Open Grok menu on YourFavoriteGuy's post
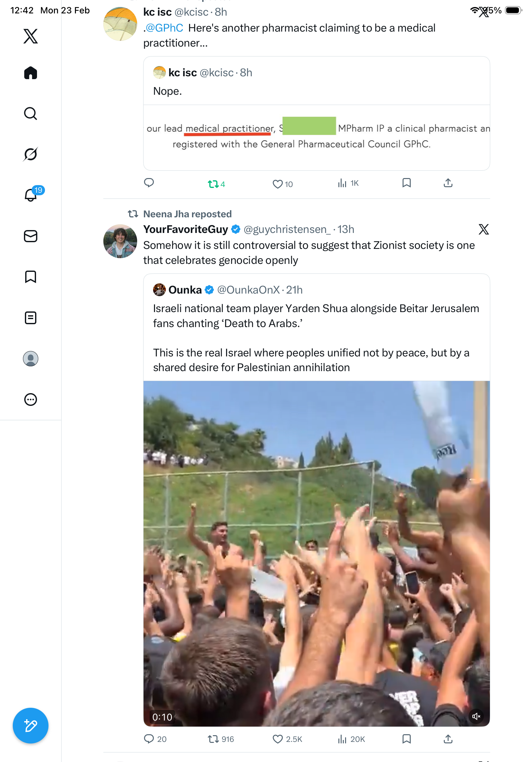The height and width of the screenshot is (762, 532). click(484, 229)
